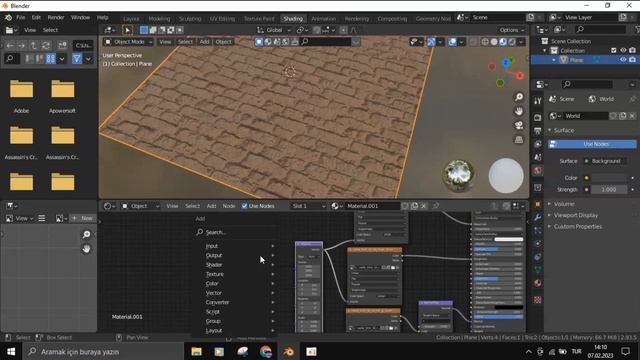Hide Plane object with eye icon
The height and width of the screenshot is (360, 640).
point(623,60)
